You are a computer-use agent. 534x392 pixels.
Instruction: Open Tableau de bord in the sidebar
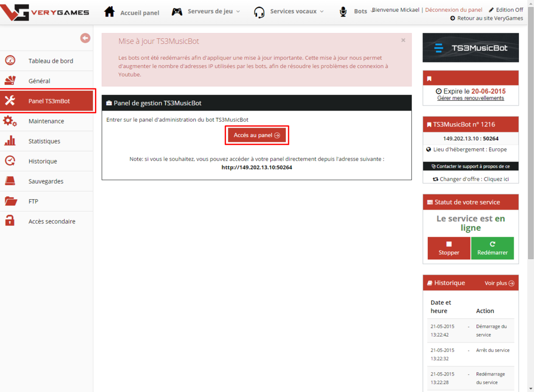(51, 61)
